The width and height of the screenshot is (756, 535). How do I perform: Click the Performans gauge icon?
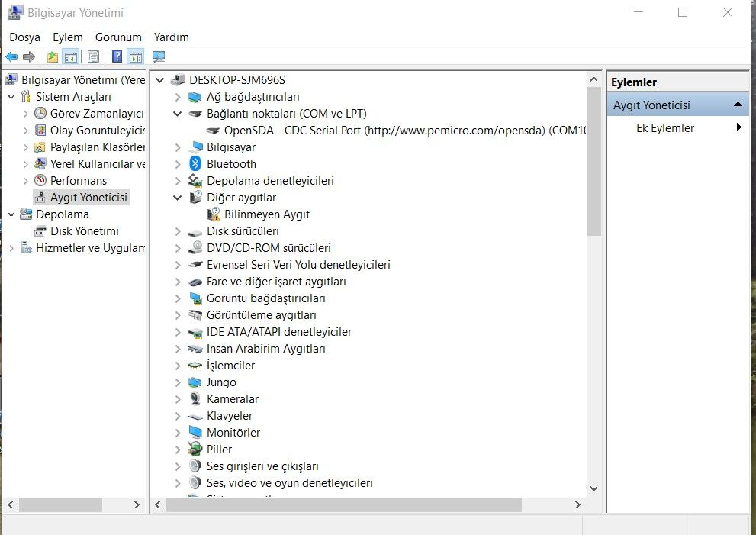40,180
